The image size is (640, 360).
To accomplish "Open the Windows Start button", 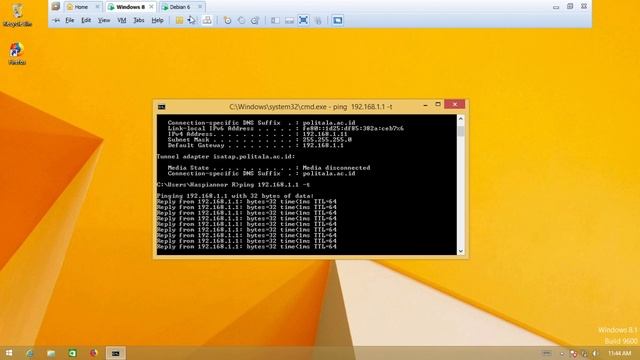I will pos(9,353).
